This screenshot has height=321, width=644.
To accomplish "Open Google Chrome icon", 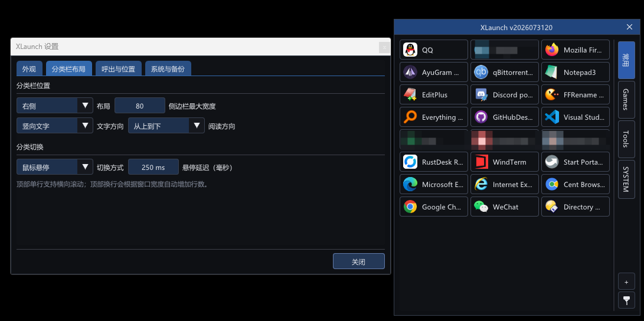I will tap(410, 207).
